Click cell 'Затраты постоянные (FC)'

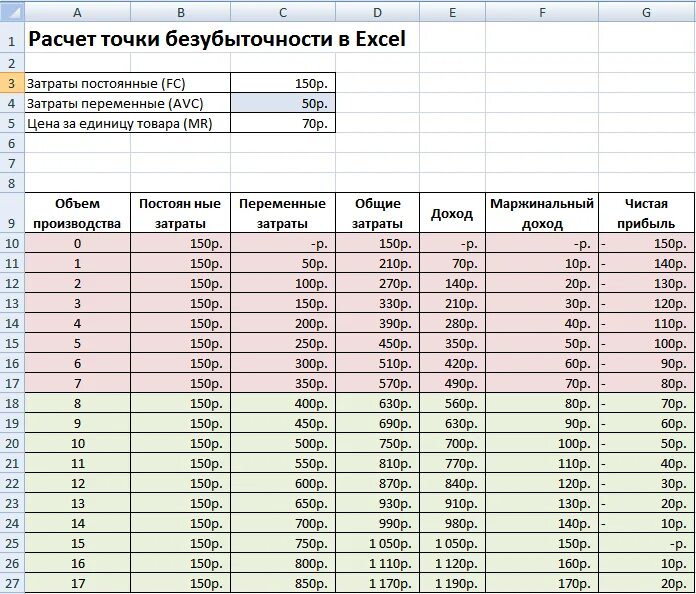point(128,83)
